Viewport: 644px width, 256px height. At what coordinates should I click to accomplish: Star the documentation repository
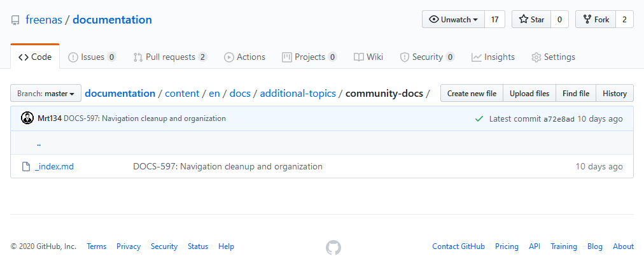click(531, 20)
